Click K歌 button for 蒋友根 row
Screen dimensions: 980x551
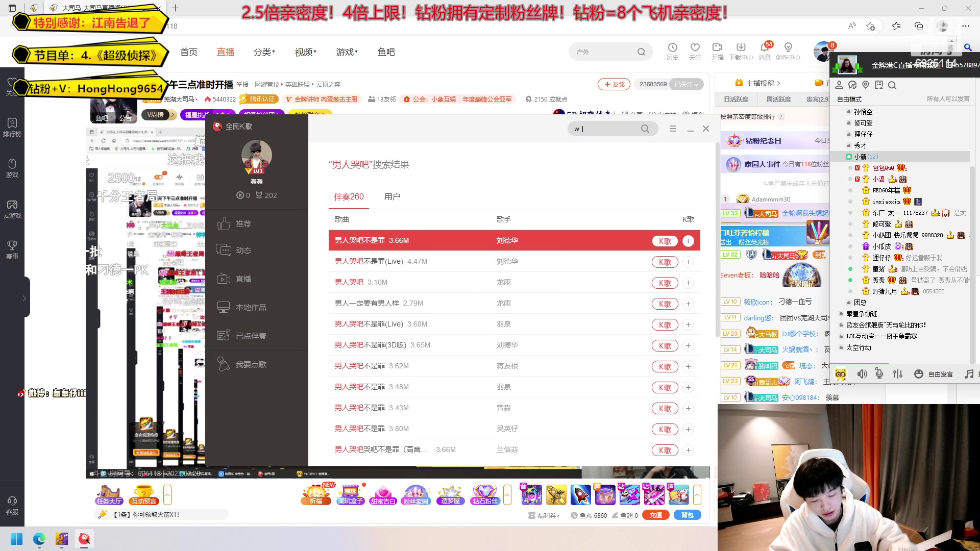pos(665,366)
